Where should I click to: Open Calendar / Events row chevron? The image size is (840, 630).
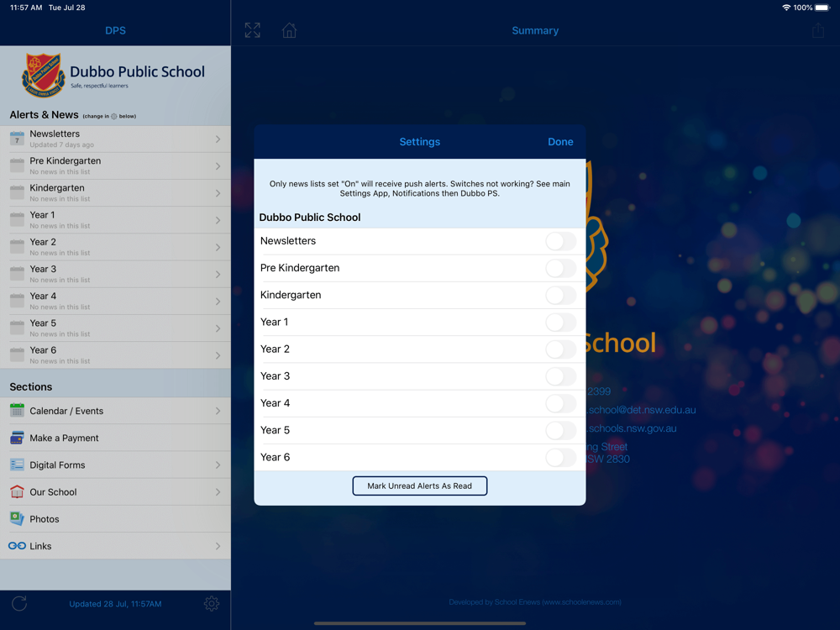tap(218, 411)
